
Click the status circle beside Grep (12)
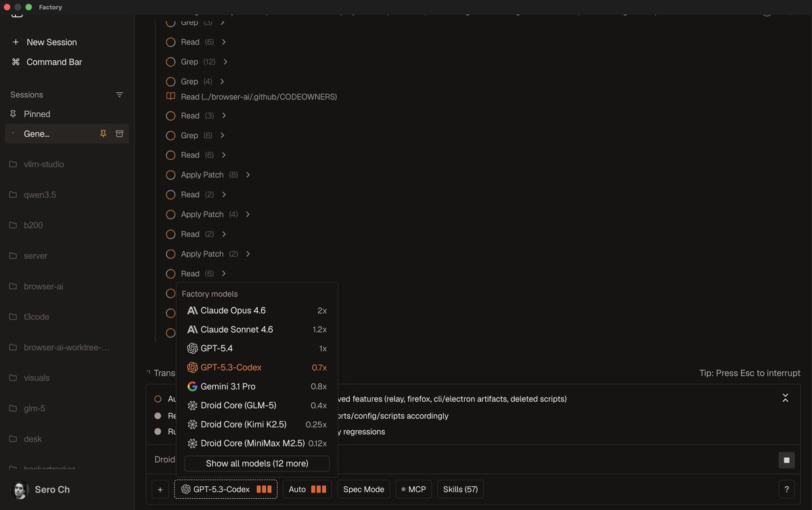[171, 62]
